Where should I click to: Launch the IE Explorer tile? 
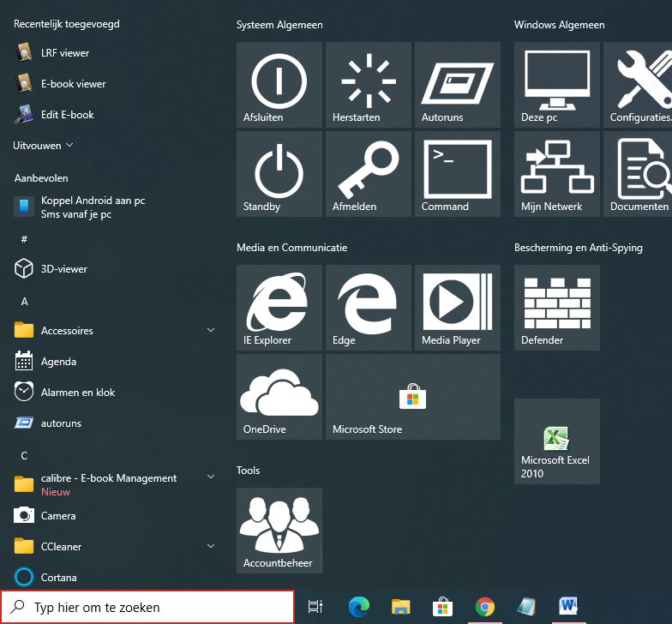pyautogui.click(x=279, y=307)
